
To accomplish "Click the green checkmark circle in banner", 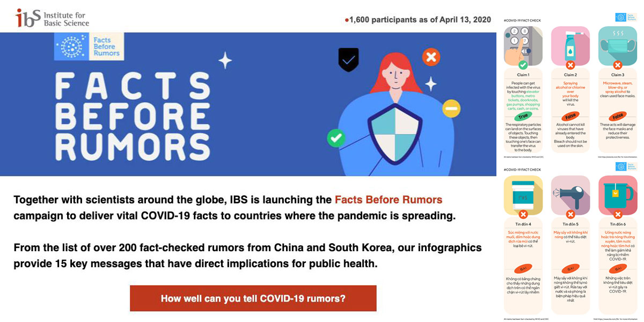I will click(336, 138).
